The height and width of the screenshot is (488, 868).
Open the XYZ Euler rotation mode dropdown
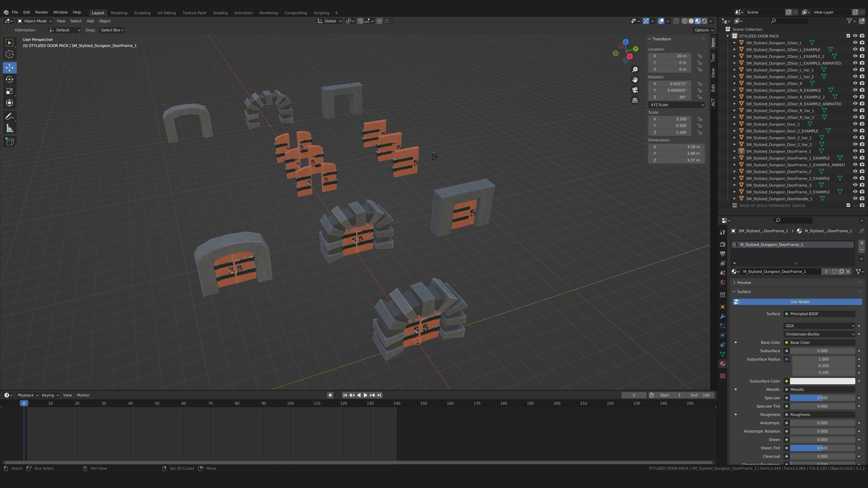676,105
